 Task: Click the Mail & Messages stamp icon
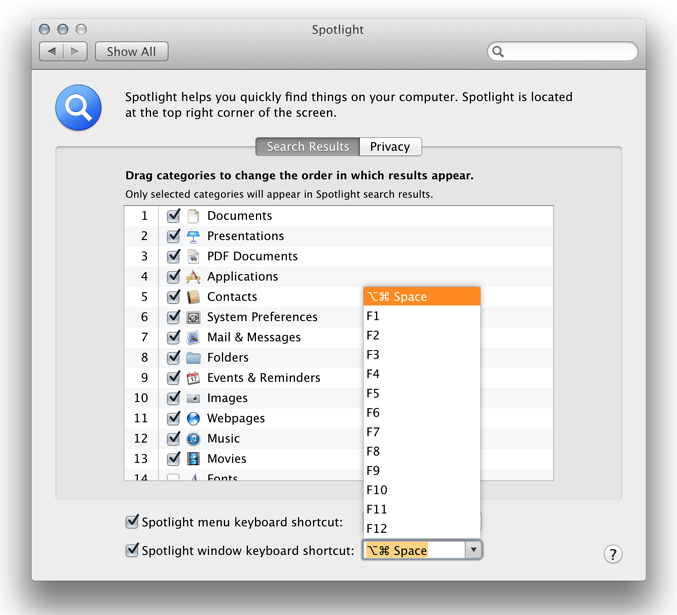point(193,337)
